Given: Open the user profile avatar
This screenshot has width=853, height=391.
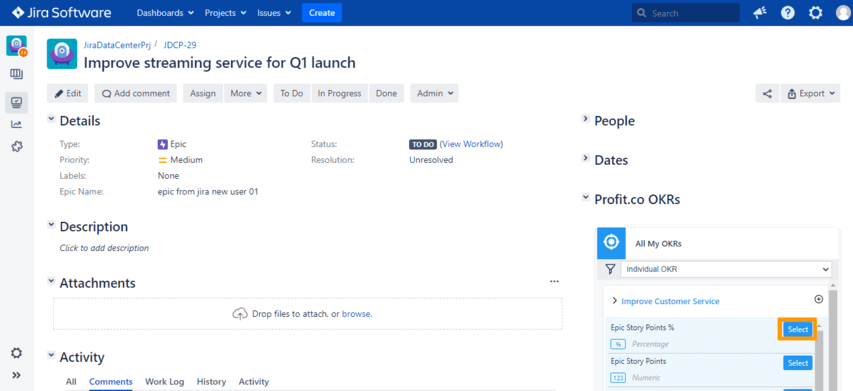Looking at the screenshot, I should (x=843, y=13).
